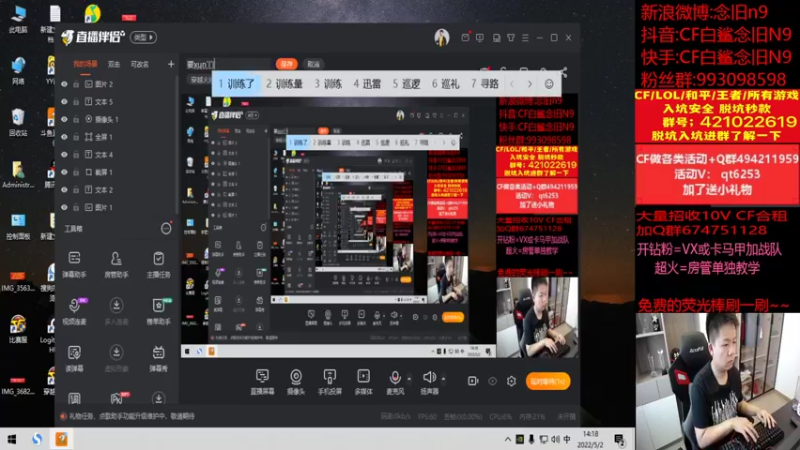Start recording with record icon
The height and width of the screenshot is (450, 800).
pos(473,381)
